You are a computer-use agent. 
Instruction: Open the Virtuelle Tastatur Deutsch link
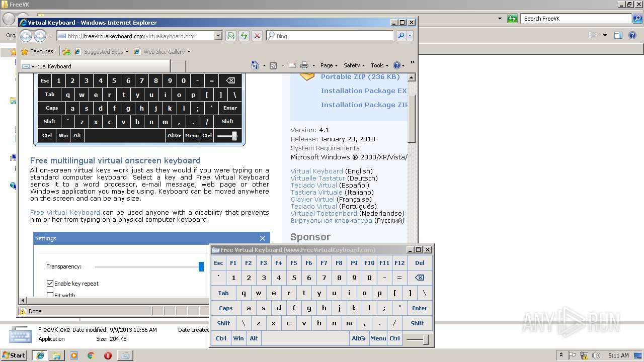coord(318,178)
